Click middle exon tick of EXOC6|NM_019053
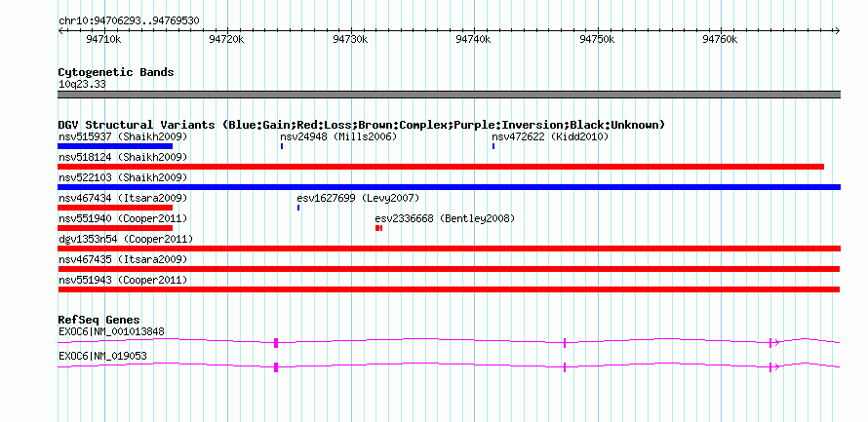The height and width of the screenshot is (422, 868). [564, 366]
